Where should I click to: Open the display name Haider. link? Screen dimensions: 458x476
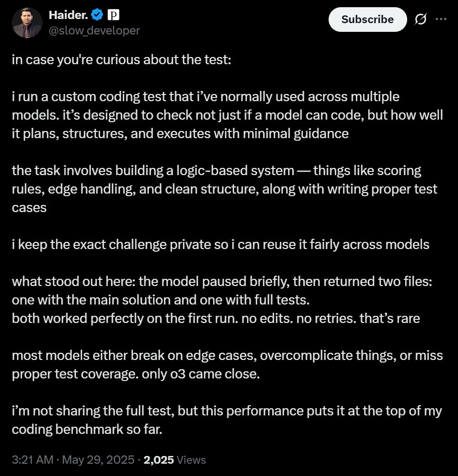(x=68, y=15)
